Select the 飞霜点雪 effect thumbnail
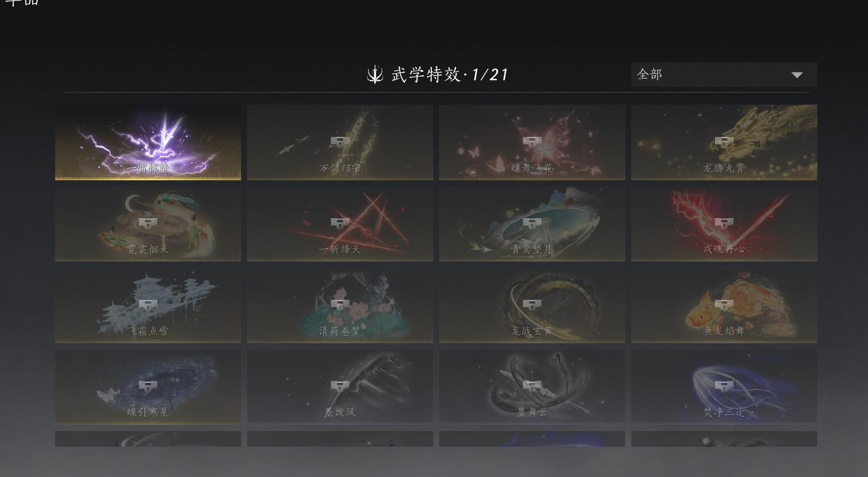This screenshot has width=868, height=477. (x=148, y=305)
